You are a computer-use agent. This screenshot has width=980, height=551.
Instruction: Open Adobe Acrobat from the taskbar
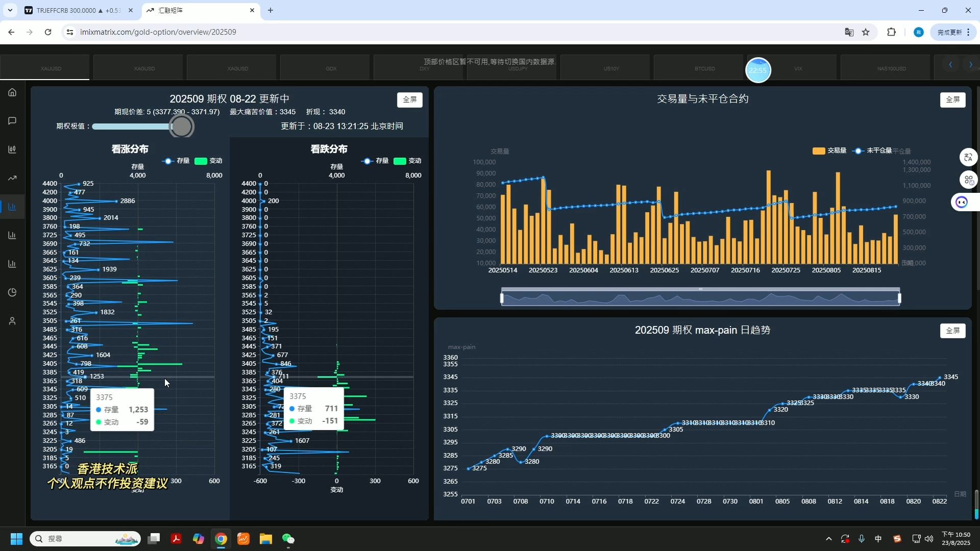[176, 539]
